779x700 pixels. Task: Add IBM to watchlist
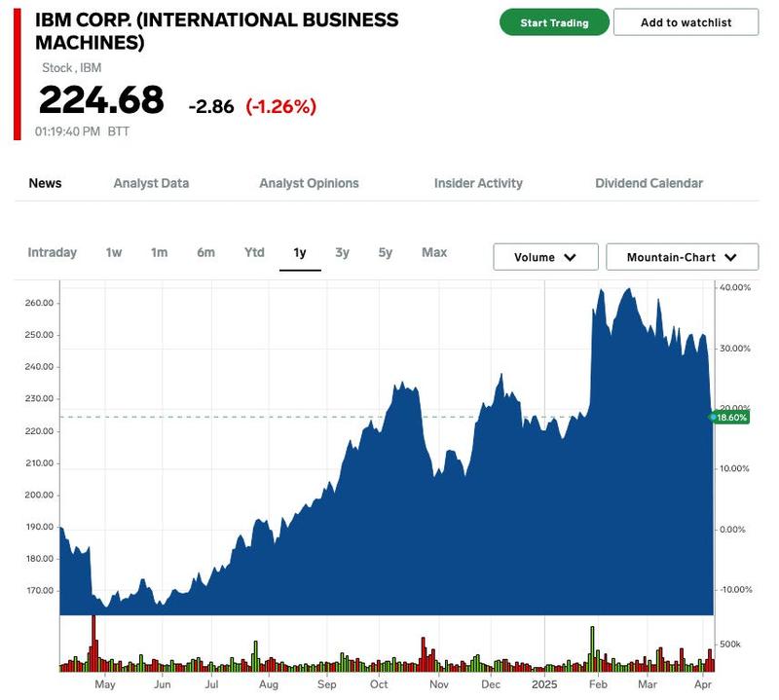(686, 22)
